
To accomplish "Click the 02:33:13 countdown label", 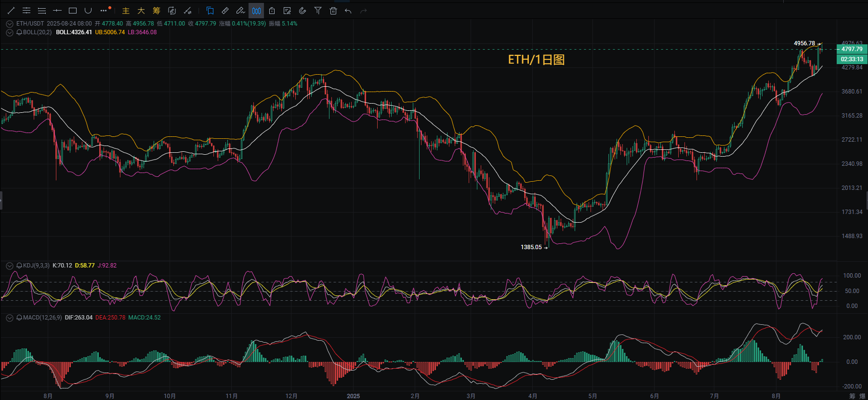I will point(852,59).
